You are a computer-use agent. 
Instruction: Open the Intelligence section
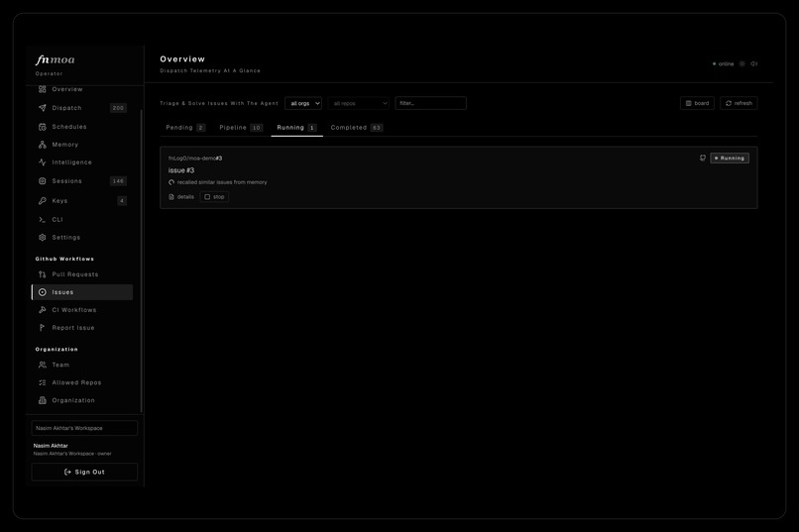[81, 162]
